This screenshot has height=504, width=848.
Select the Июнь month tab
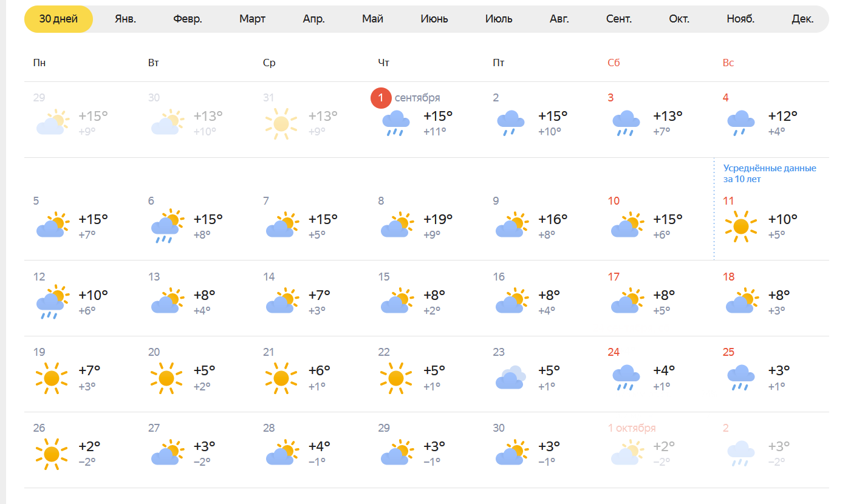click(434, 19)
